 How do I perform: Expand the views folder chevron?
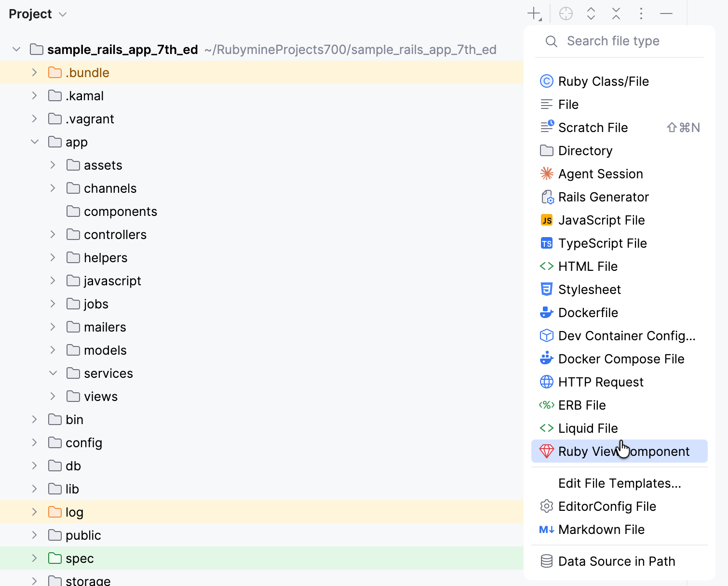(53, 396)
